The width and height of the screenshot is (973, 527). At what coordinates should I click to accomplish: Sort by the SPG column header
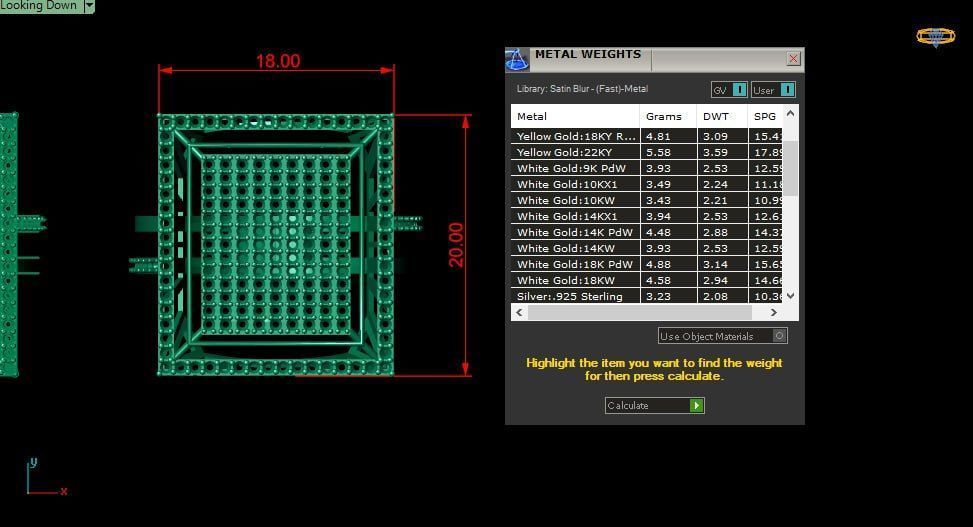765,116
